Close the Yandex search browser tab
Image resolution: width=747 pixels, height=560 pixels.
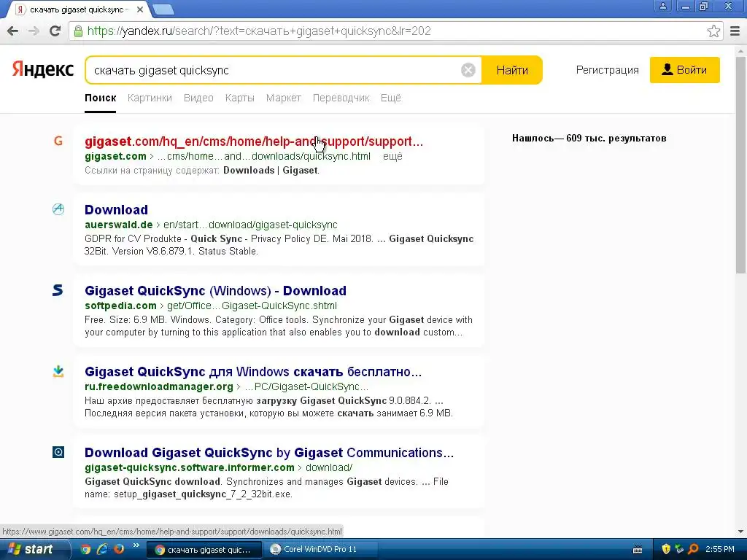139,9
